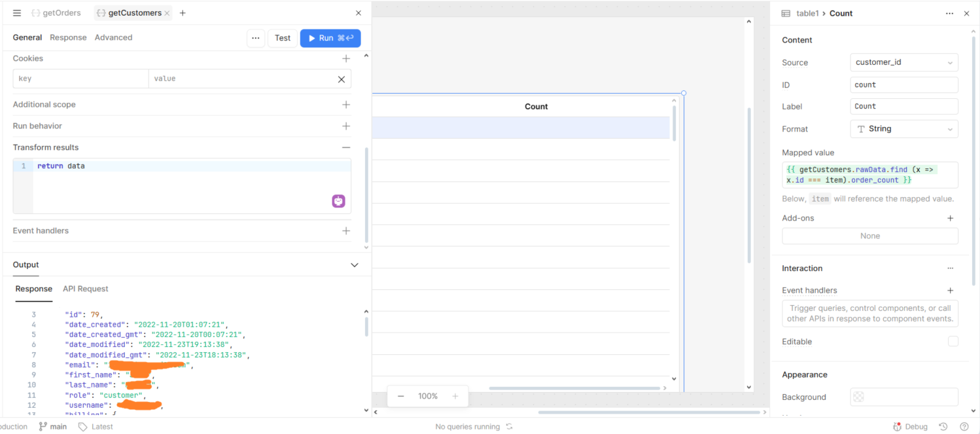
Task: Add a new query tab with plus icon
Action: (183, 13)
